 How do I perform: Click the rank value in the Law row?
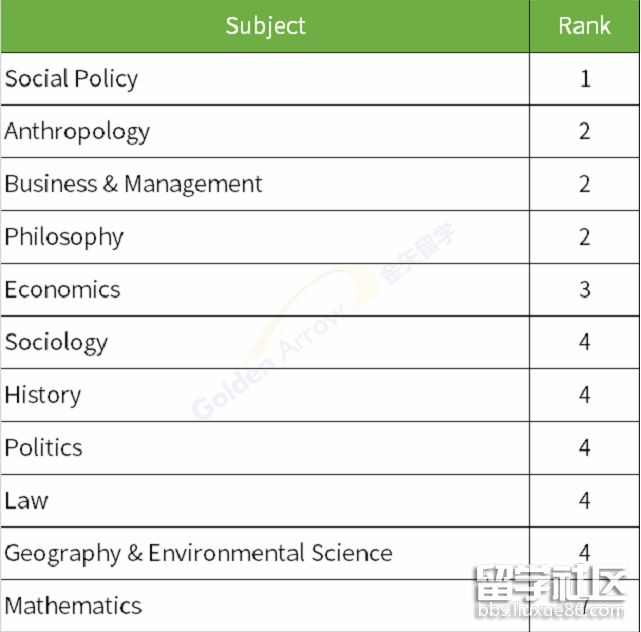585,500
